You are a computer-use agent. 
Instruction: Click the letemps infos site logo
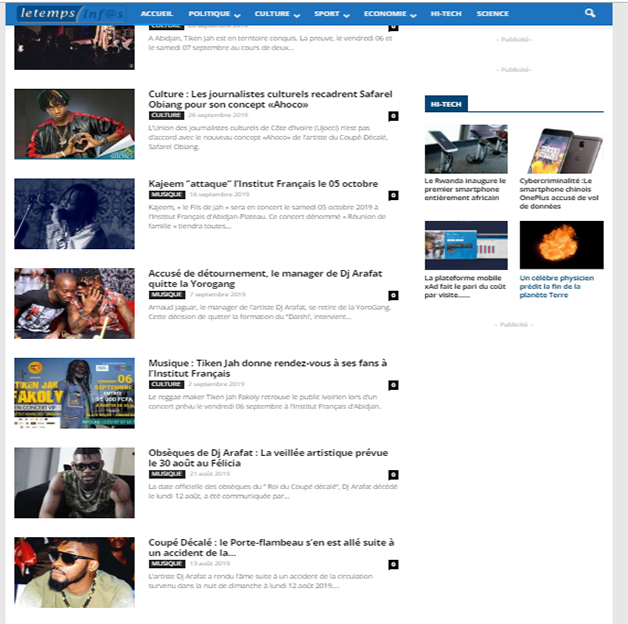[x=70, y=14]
